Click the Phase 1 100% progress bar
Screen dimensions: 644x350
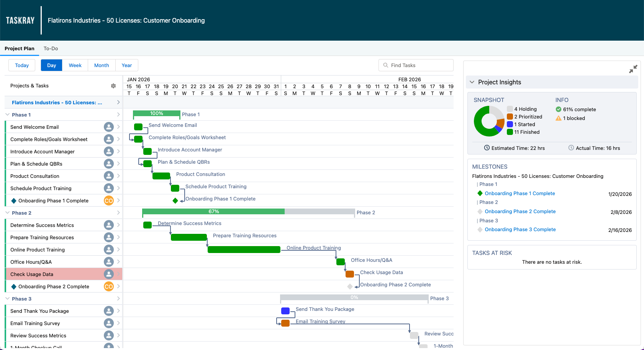click(x=157, y=113)
